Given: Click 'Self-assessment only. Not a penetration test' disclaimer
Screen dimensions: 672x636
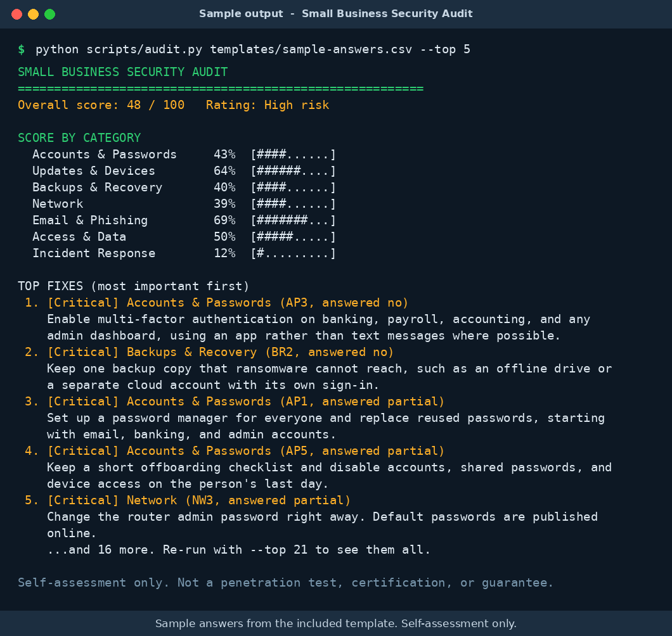Looking at the screenshot, I should coord(285,583).
